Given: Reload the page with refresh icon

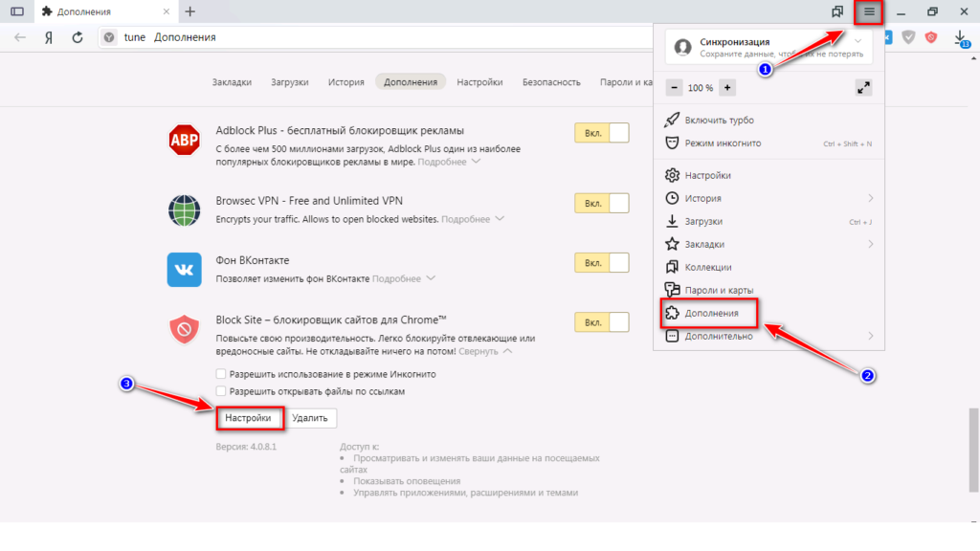Looking at the screenshot, I should (78, 37).
